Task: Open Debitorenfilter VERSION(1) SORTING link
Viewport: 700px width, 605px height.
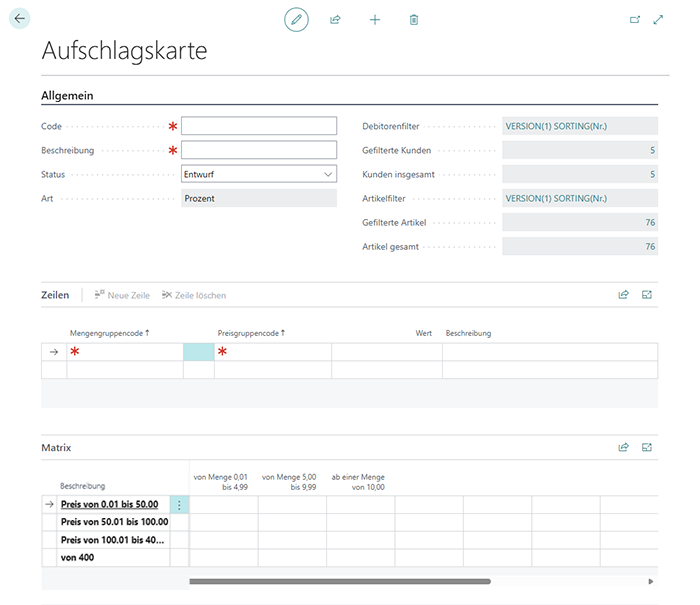Action: pyautogui.click(x=556, y=126)
